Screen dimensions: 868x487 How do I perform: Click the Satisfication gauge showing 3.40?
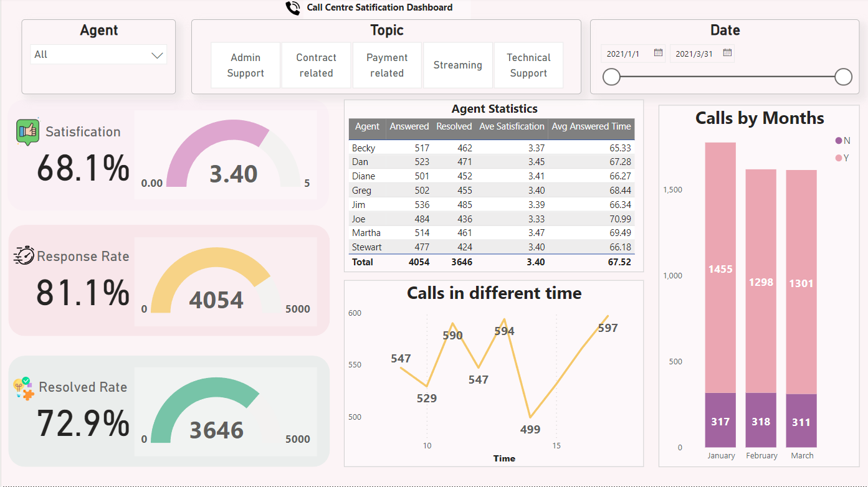pos(233,153)
